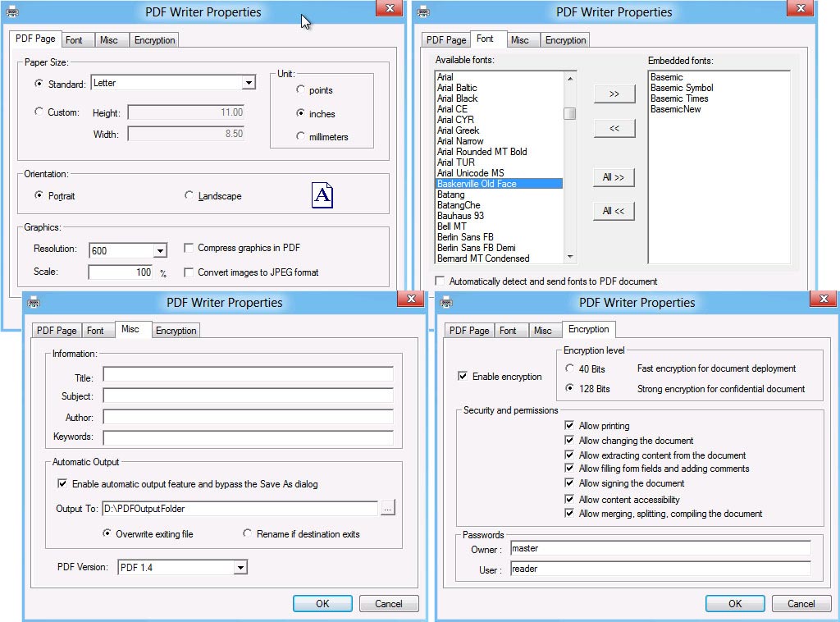Toggle Allow content accessibility checkbox
The image size is (840, 622).
click(569, 499)
